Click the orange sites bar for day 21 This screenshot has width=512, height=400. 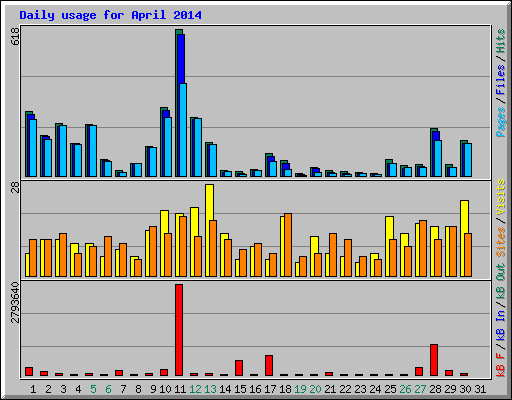333,255
